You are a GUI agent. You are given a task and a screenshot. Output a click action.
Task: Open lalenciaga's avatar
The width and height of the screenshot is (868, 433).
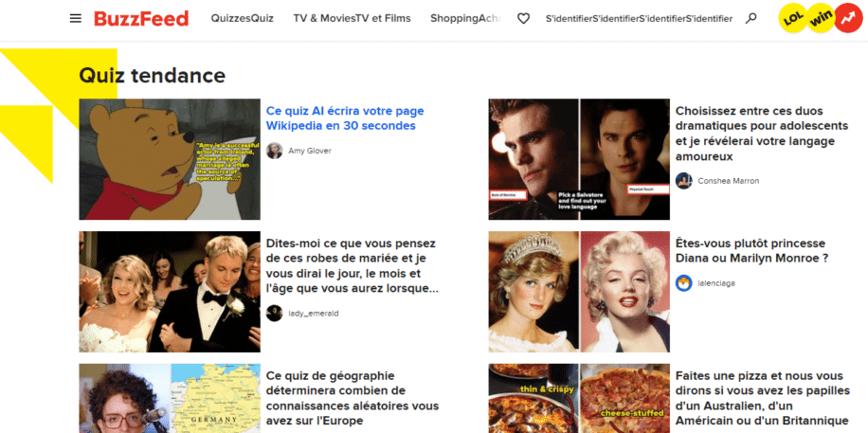pos(683,283)
